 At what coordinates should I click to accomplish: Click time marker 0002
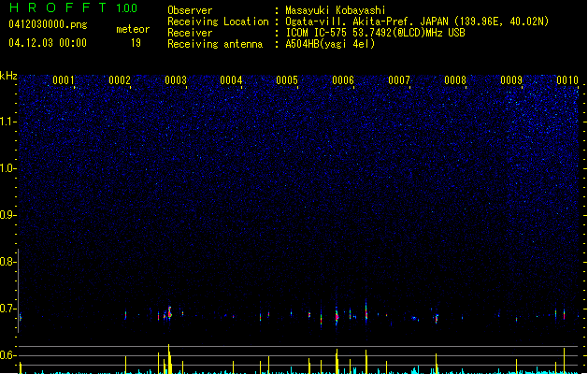click(x=120, y=80)
